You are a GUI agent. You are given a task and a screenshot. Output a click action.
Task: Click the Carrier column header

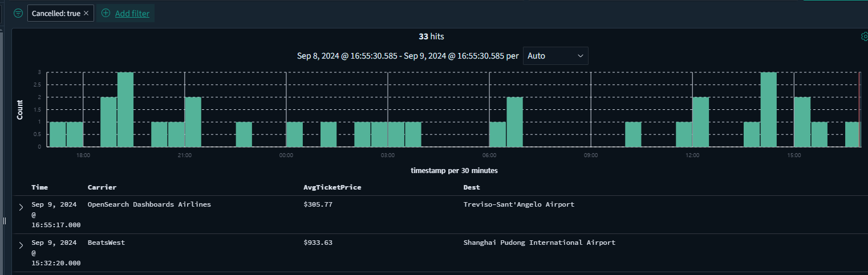[x=102, y=187]
